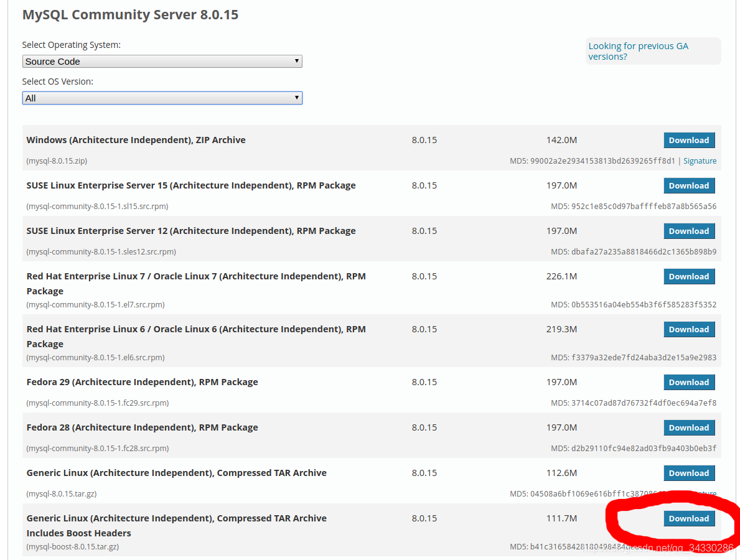This screenshot has width=740, height=560.
Task: Select the filename (mysql-community-8.0.15-1.sles12.src.rpm)
Action: [x=101, y=251]
